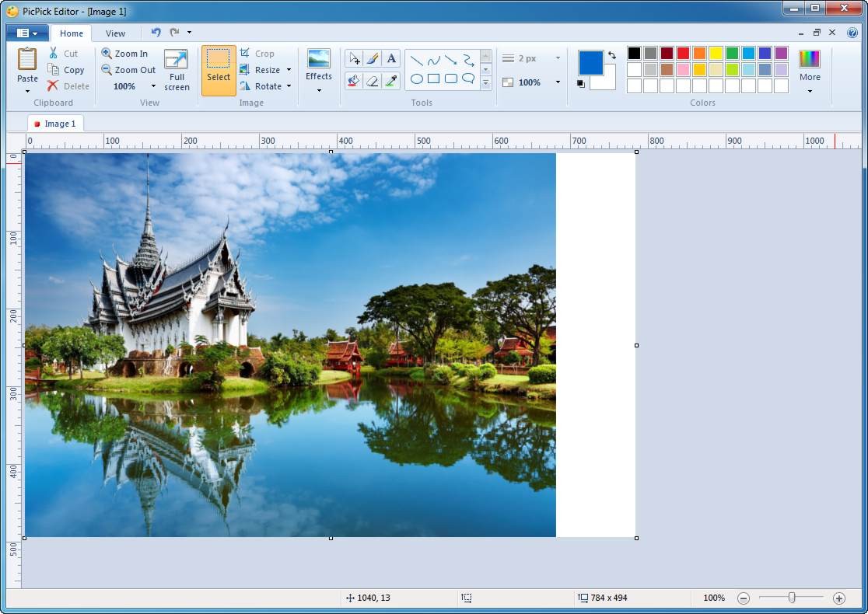Pick the red color swatch

pos(683,53)
